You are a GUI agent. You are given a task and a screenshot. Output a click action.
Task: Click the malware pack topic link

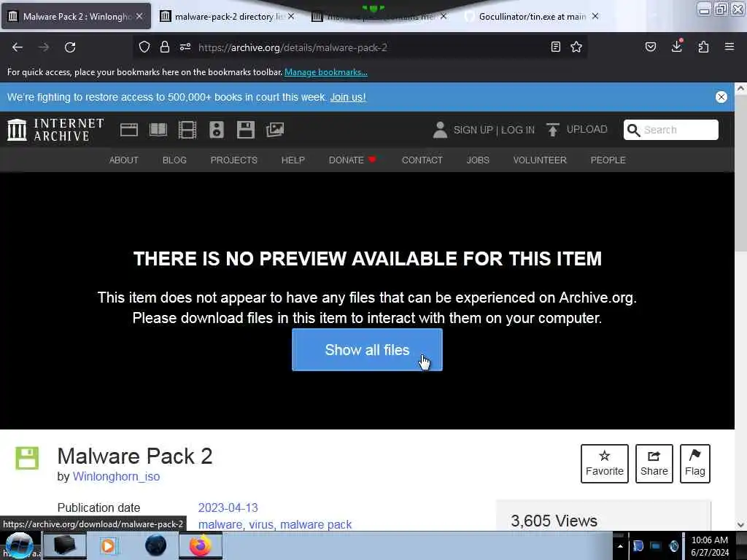[316, 524]
